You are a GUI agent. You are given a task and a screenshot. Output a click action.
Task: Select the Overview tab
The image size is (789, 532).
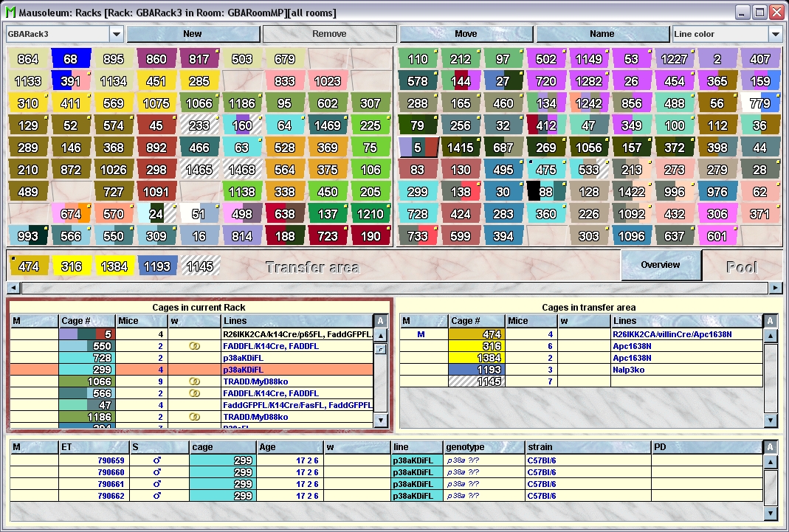(x=661, y=264)
